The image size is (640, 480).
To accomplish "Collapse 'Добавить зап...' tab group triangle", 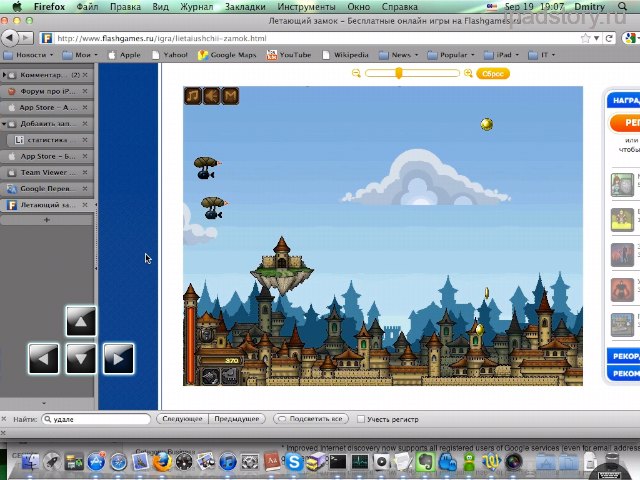I will coord(4,124).
